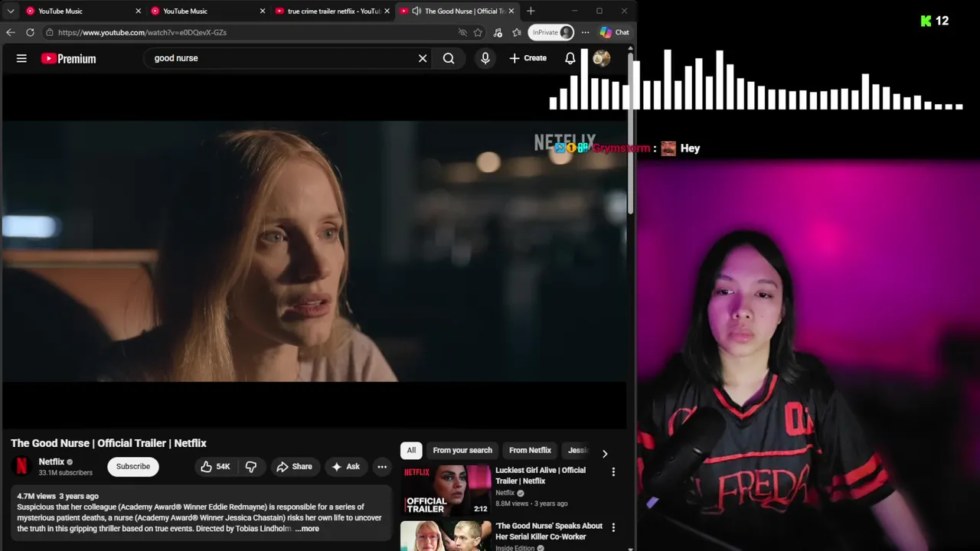The height and width of the screenshot is (551, 980).
Task: Clear the 'good nurse' search text
Action: (422, 58)
